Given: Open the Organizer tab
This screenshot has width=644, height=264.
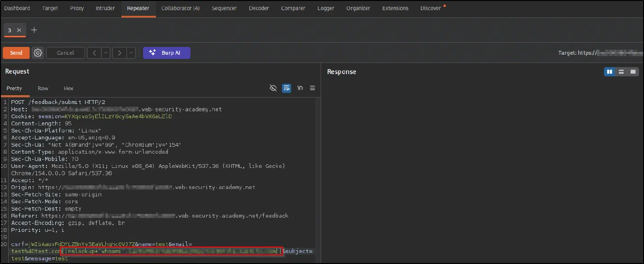Looking at the screenshot, I should [358, 8].
